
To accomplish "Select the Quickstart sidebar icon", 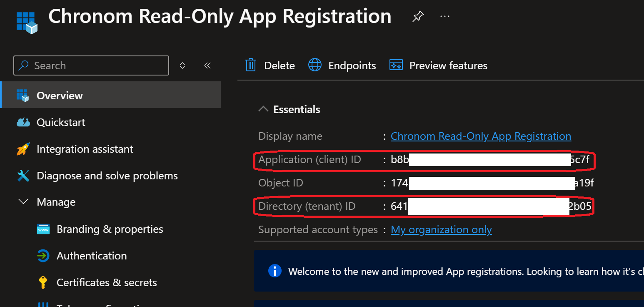I will click(x=23, y=122).
